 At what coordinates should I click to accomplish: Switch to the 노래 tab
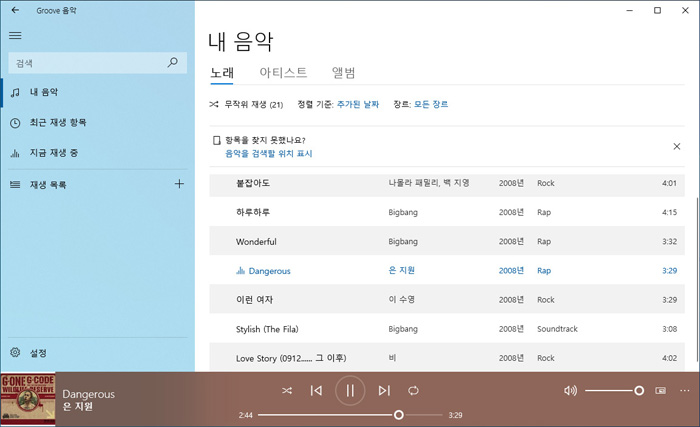(x=222, y=73)
